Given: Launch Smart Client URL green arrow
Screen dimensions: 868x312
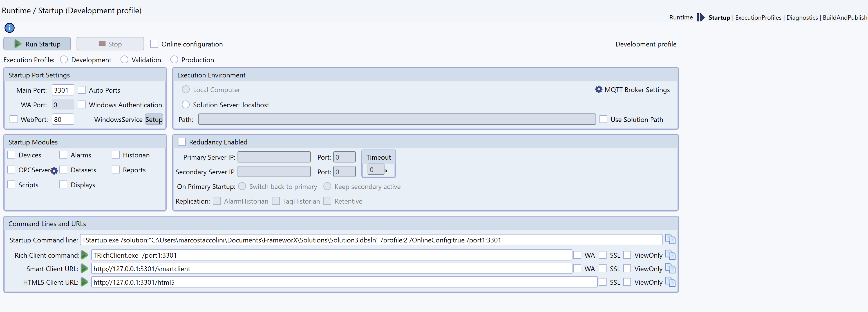Looking at the screenshot, I should tap(85, 268).
